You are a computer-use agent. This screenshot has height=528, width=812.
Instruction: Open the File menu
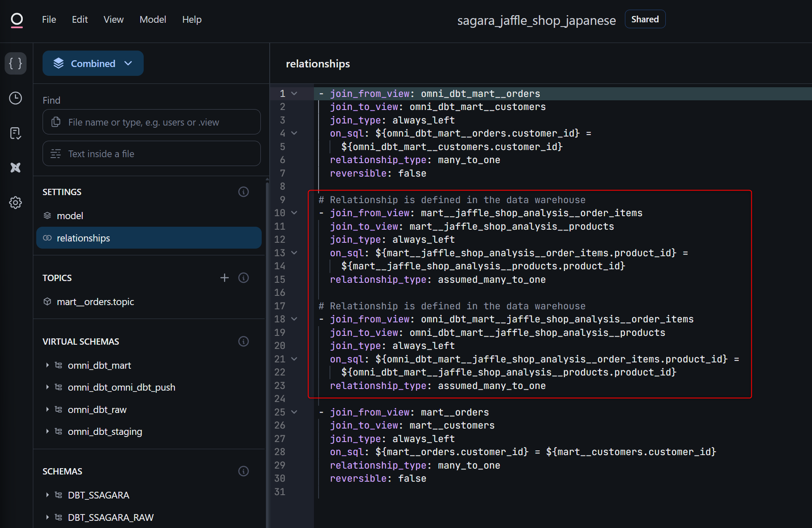pos(49,20)
